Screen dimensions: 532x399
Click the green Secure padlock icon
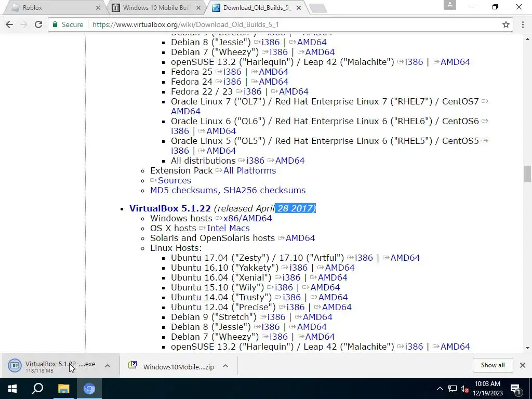pyautogui.click(x=55, y=24)
